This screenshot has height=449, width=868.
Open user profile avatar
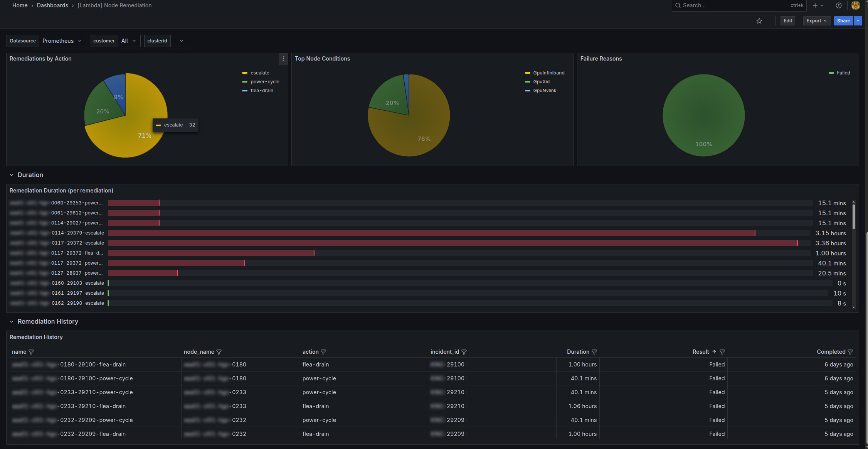pos(856,5)
